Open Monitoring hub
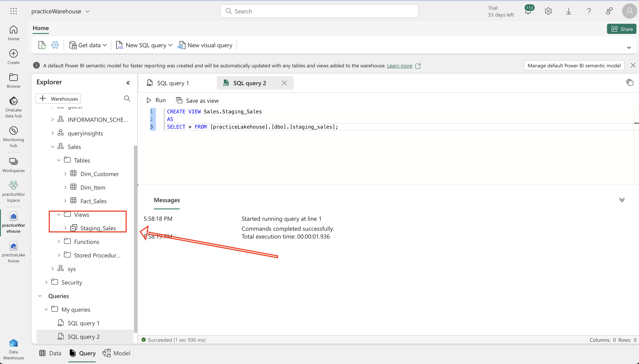 (x=14, y=136)
